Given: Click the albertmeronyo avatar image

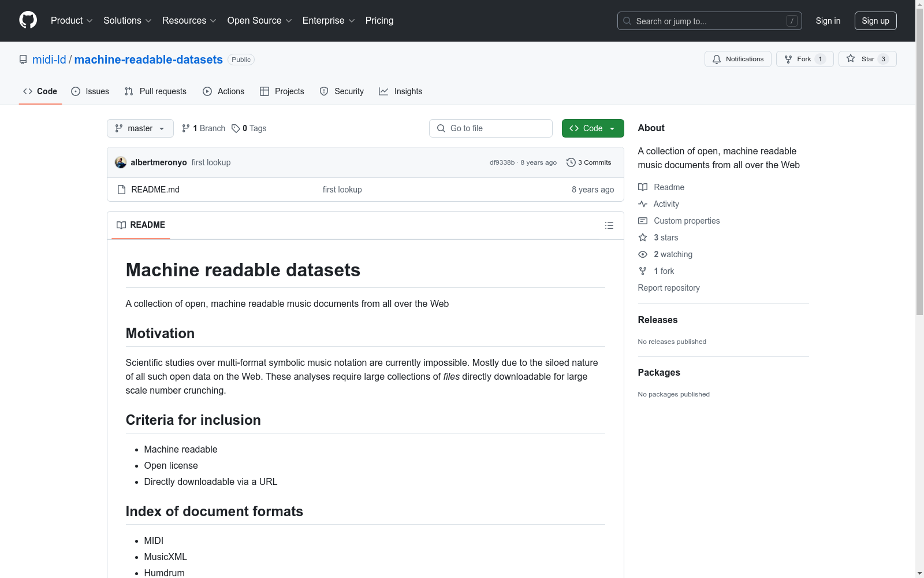Looking at the screenshot, I should point(121,162).
